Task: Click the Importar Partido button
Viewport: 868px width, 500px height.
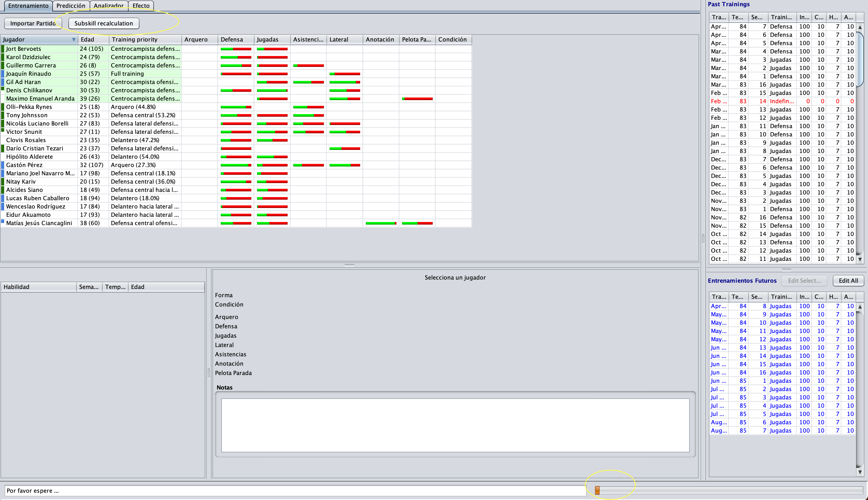Action: click(x=33, y=23)
